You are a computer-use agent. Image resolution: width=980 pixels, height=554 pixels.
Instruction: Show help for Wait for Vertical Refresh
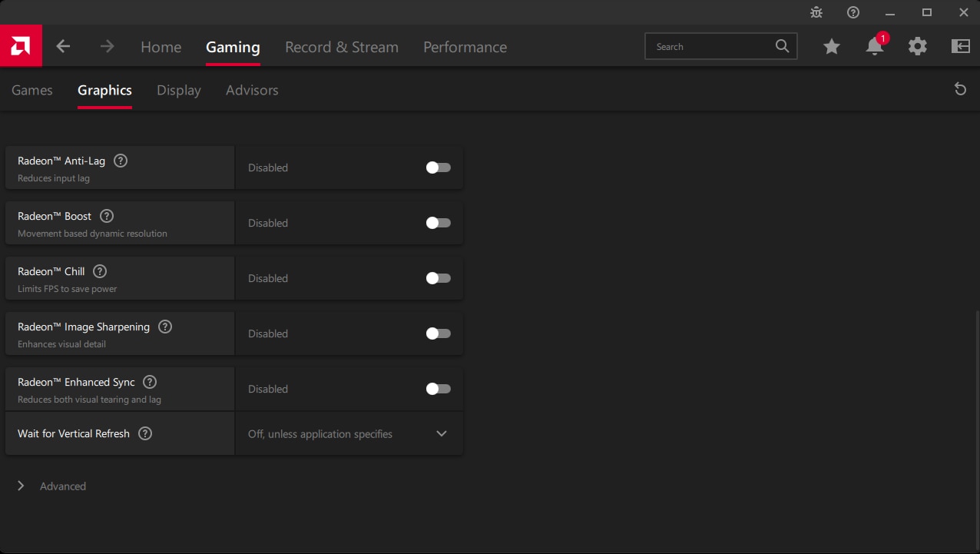(145, 433)
